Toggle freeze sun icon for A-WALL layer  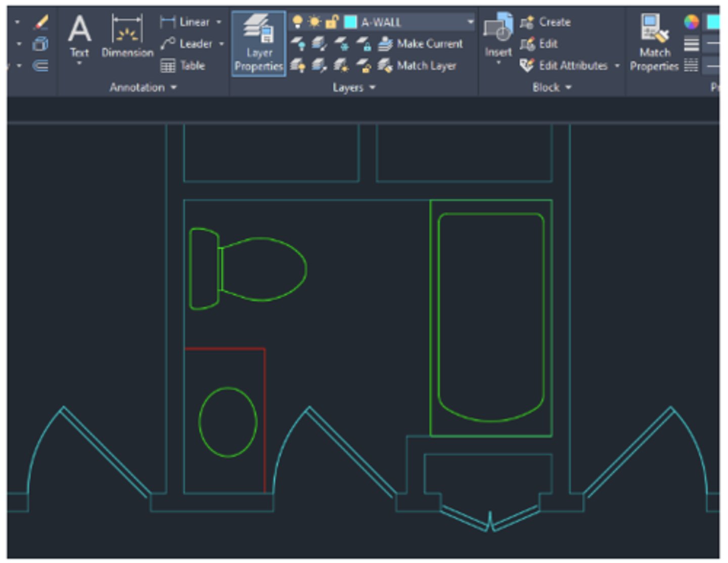(x=314, y=22)
